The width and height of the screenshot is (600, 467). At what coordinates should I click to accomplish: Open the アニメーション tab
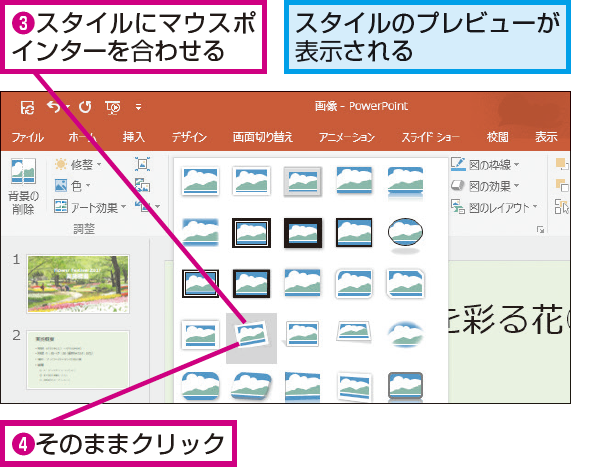click(x=347, y=137)
